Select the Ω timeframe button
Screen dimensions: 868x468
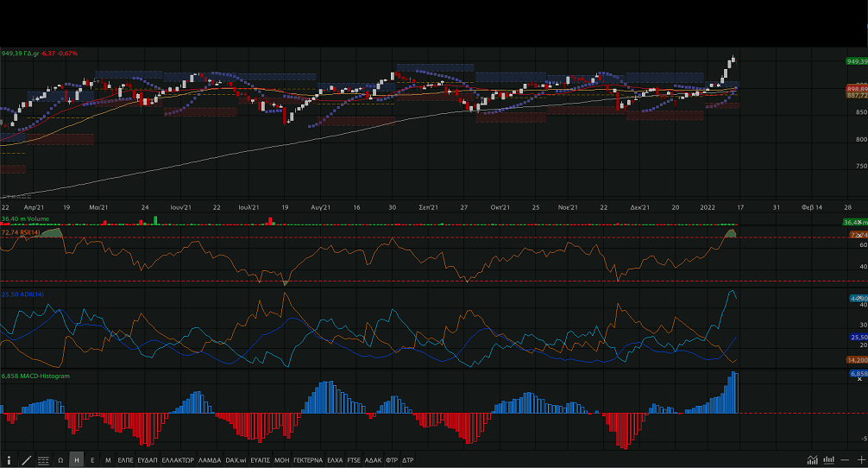60,460
